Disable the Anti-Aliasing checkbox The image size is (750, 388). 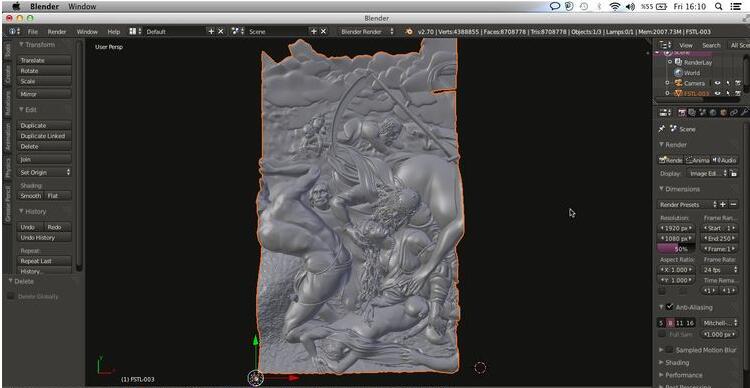click(x=670, y=307)
